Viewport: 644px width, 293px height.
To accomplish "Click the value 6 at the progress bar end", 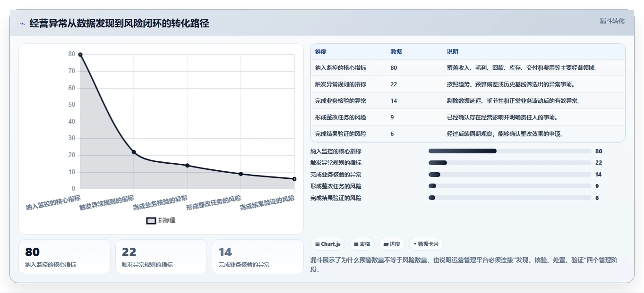I will 597,198.
